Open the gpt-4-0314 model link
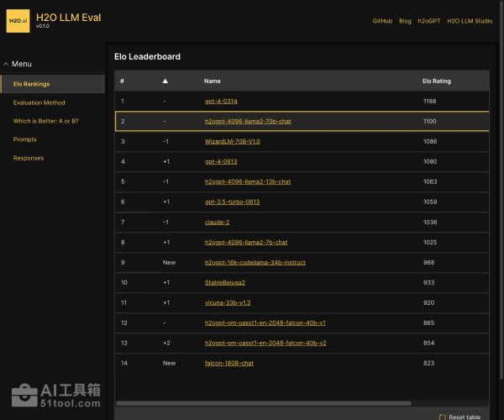 click(x=222, y=102)
